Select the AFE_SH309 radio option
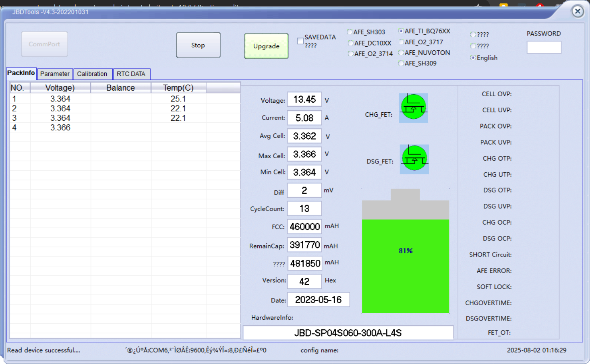 tap(401, 63)
